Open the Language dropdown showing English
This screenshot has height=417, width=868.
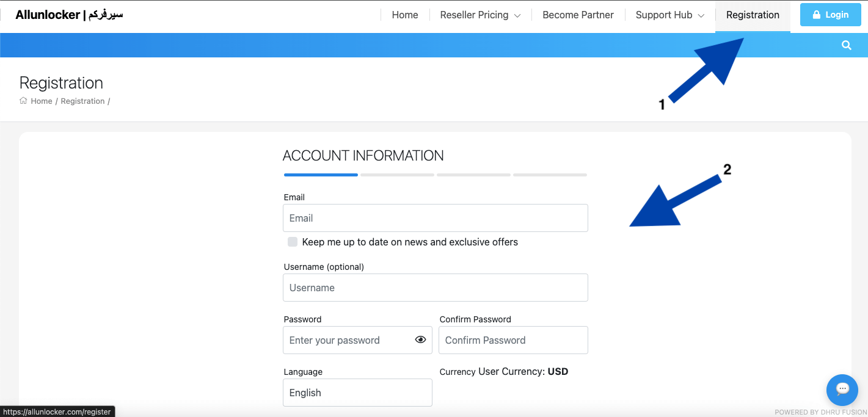tap(357, 393)
